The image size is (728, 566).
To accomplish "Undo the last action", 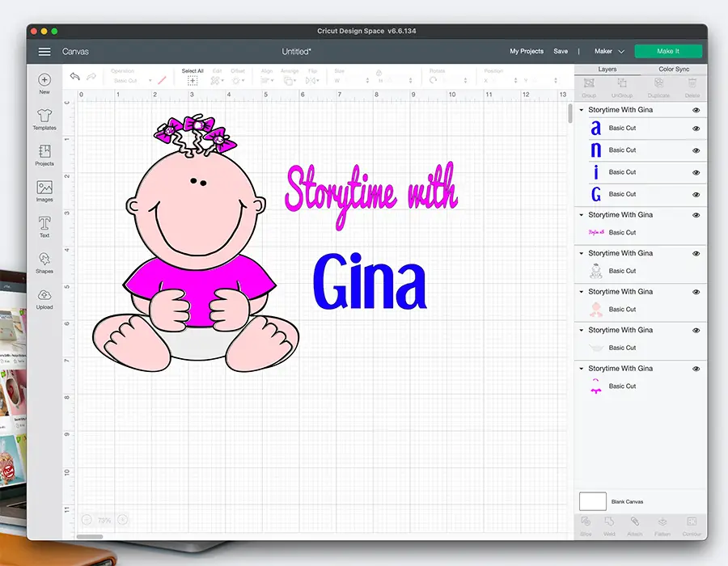I will [74, 77].
